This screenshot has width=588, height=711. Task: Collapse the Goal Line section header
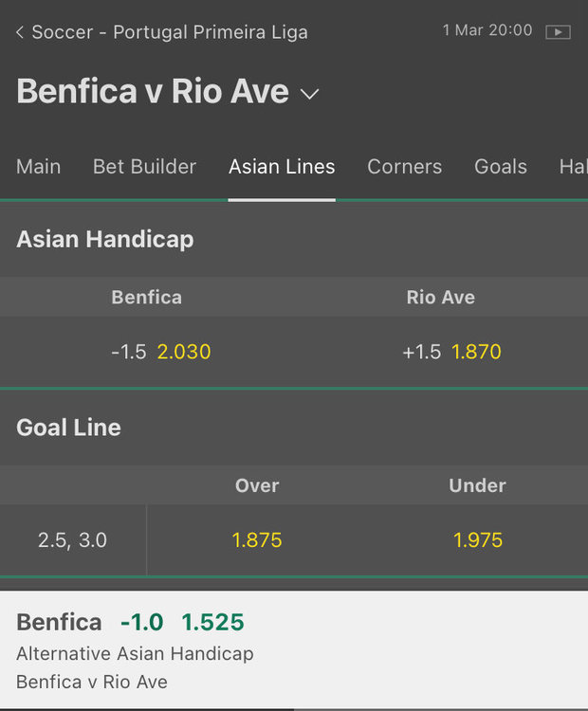point(68,428)
